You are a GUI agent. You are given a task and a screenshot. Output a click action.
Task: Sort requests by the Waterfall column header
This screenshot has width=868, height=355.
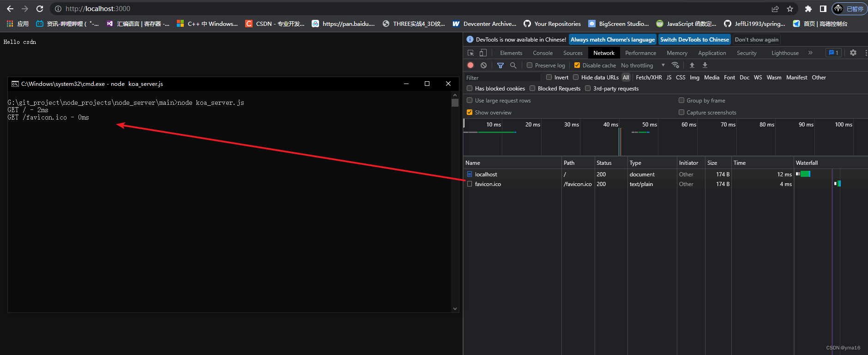tap(831, 162)
